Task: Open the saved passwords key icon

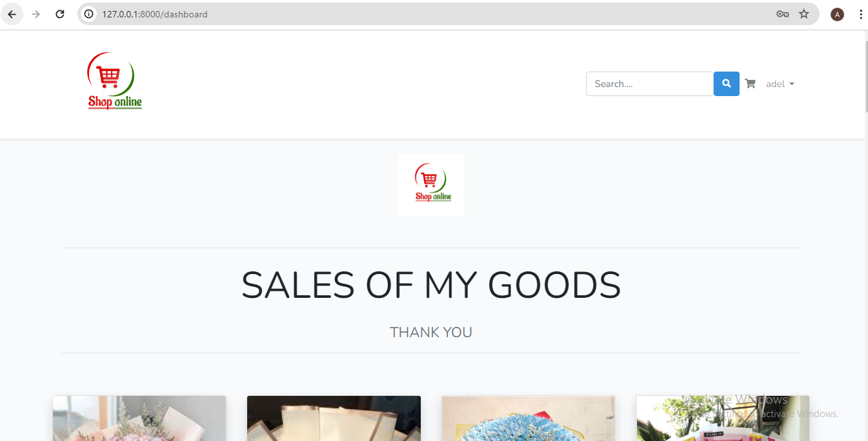Action: [x=782, y=14]
